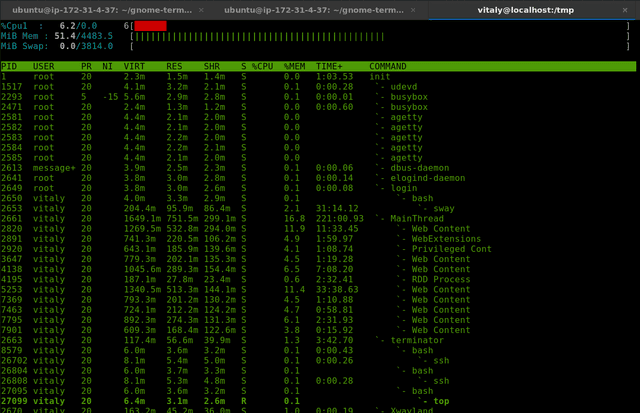Switch to the second ubuntu@ip-172-31-4-37 terminal tab
Viewport: 640px width, 413px height.
[314, 10]
